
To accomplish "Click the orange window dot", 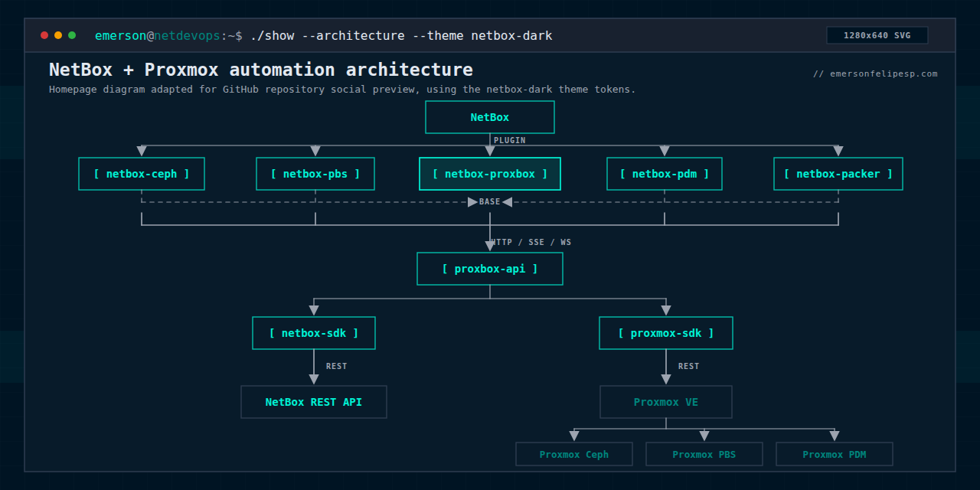I will [x=58, y=35].
